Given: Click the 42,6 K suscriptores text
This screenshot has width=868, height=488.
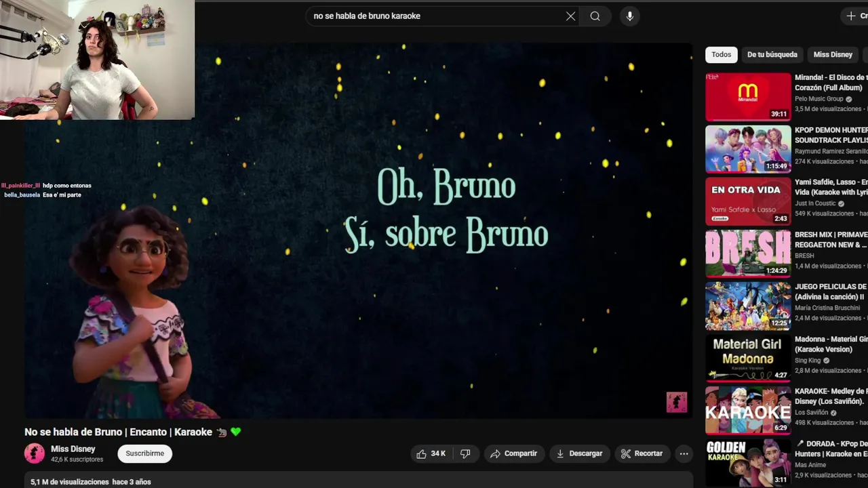Looking at the screenshot, I should tap(77, 460).
